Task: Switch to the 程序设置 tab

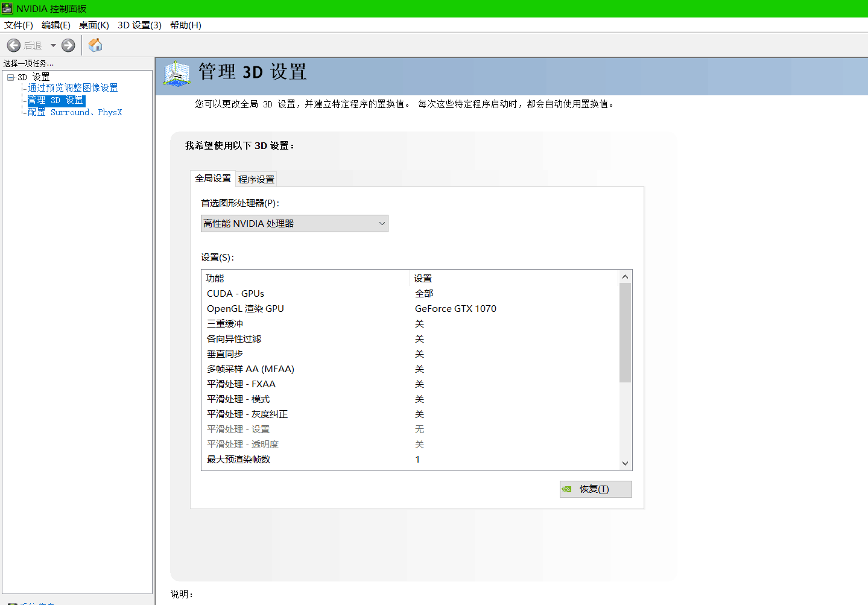Action: (256, 179)
